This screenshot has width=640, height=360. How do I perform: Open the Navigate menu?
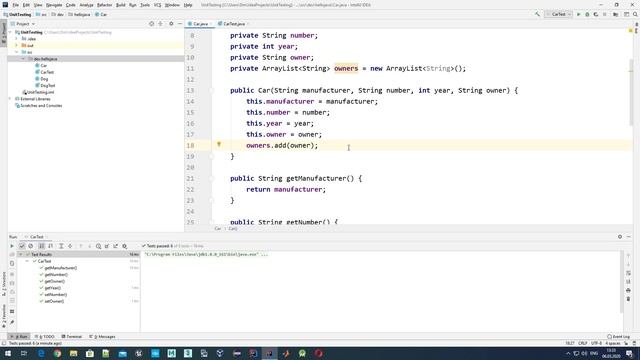click(54, 5)
